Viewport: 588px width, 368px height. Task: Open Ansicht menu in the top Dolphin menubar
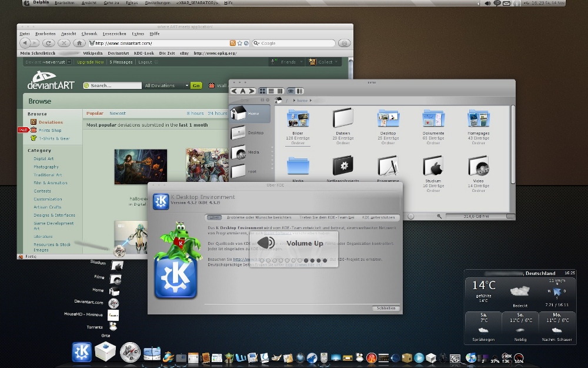[x=89, y=2]
